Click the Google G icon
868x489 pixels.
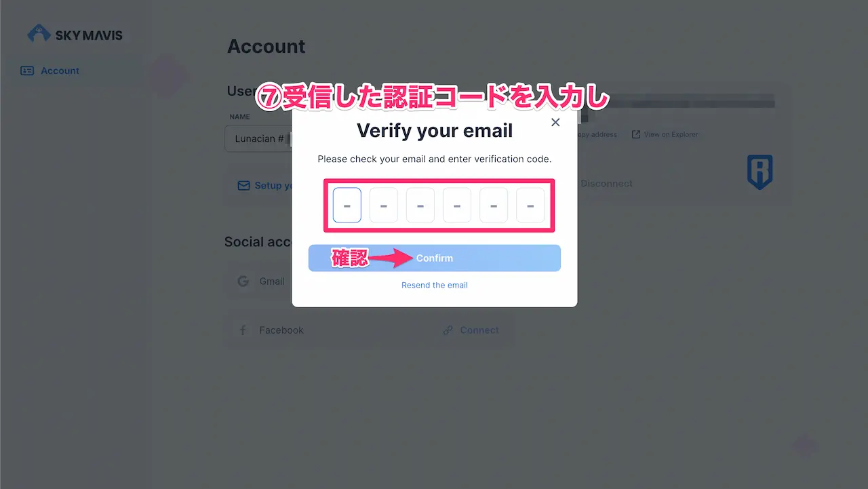[x=243, y=281]
